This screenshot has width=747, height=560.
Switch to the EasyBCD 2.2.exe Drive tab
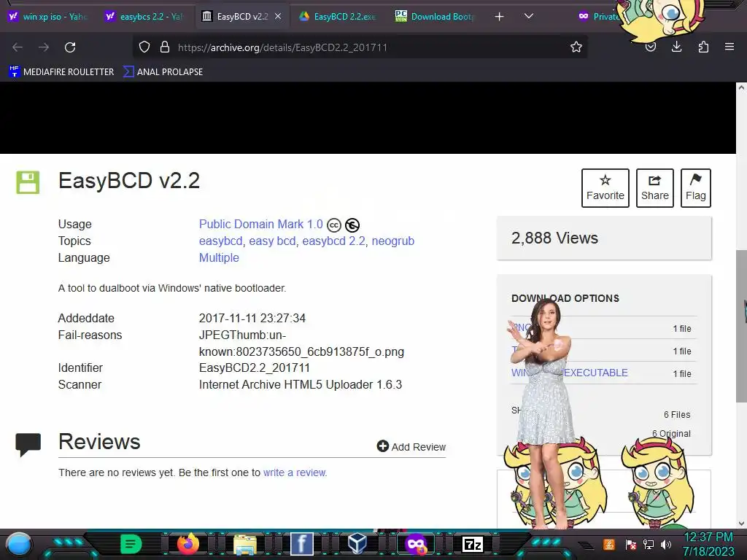337,17
